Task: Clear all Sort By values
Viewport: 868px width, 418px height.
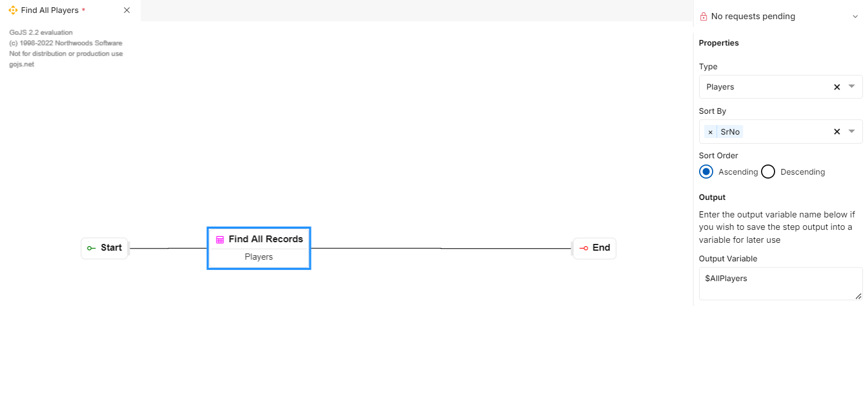Action: (x=836, y=131)
